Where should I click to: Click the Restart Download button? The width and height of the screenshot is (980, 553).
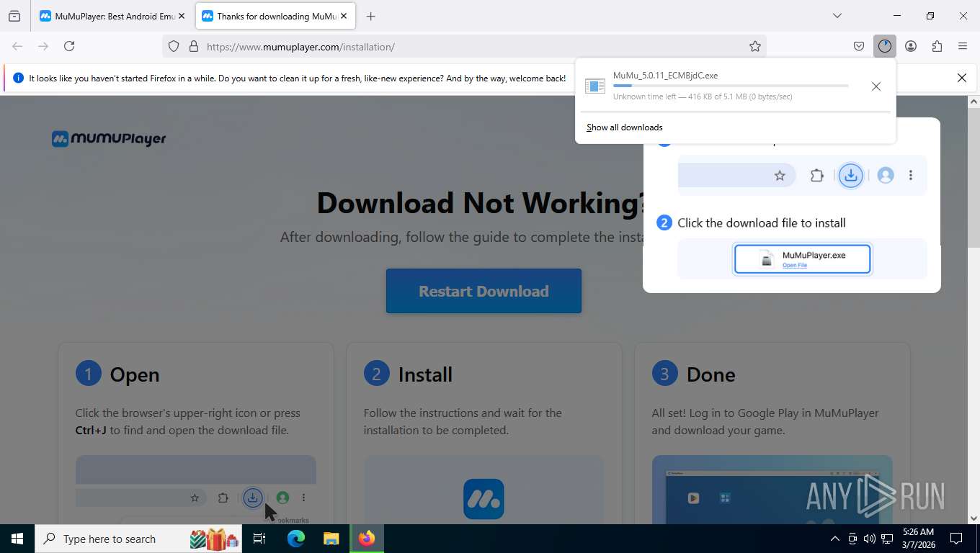484,291
